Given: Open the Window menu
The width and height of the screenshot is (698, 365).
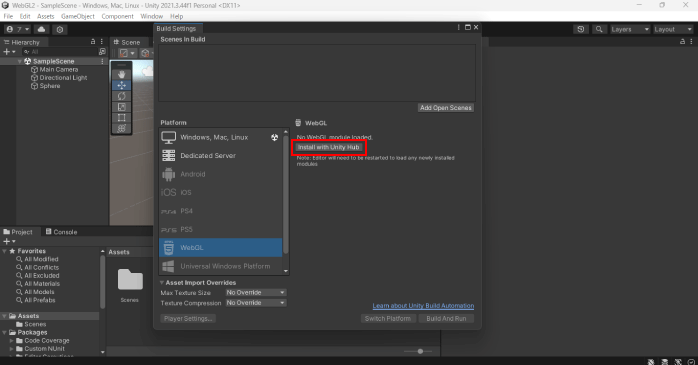Looking at the screenshot, I should (151, 16).
